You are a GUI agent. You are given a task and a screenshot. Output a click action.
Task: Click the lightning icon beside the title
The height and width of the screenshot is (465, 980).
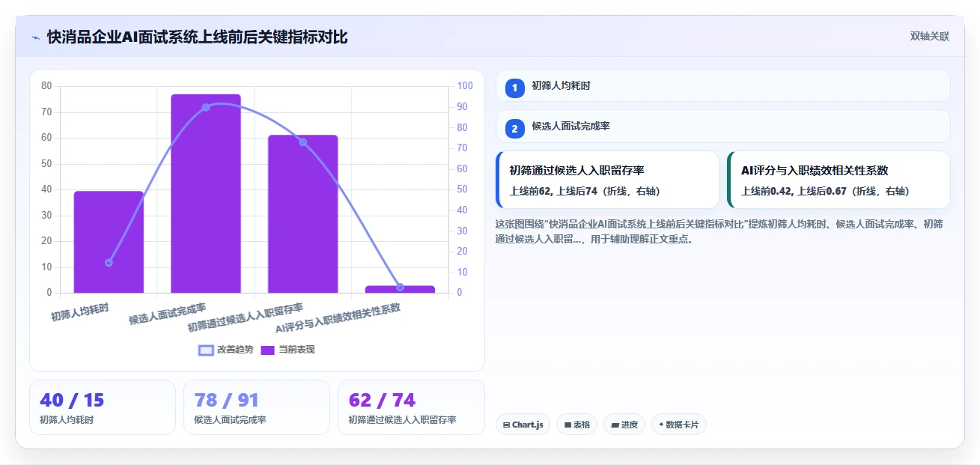point(36,37)
